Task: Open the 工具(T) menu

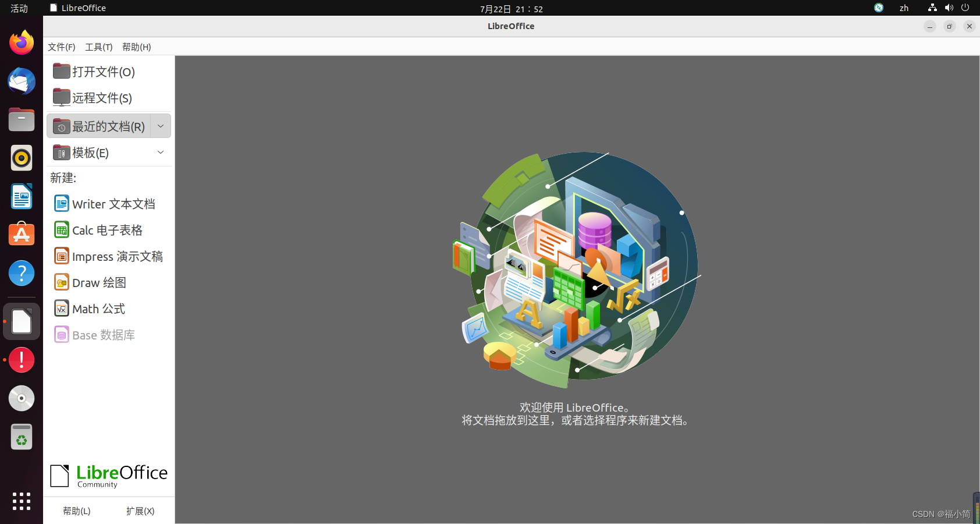Action: tap(98, 47)
